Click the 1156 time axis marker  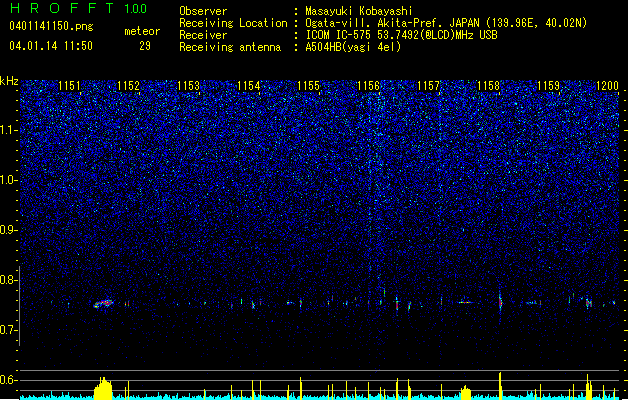point(368,86)
